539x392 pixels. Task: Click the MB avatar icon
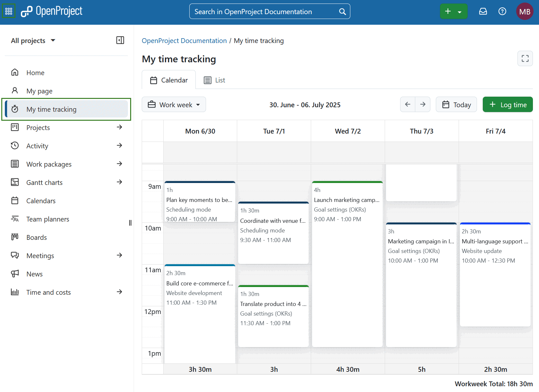coord(525,11)
